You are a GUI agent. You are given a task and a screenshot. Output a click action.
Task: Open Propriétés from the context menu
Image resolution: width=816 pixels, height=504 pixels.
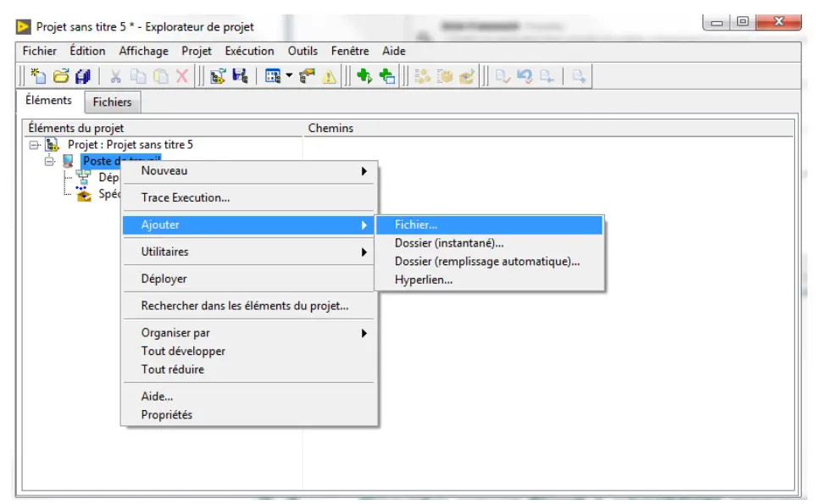249,414
